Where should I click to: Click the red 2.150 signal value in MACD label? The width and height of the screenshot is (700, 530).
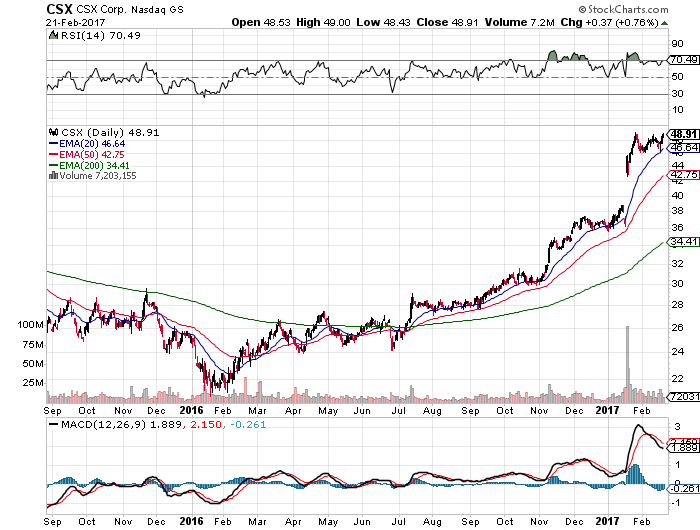pos(206,425)
